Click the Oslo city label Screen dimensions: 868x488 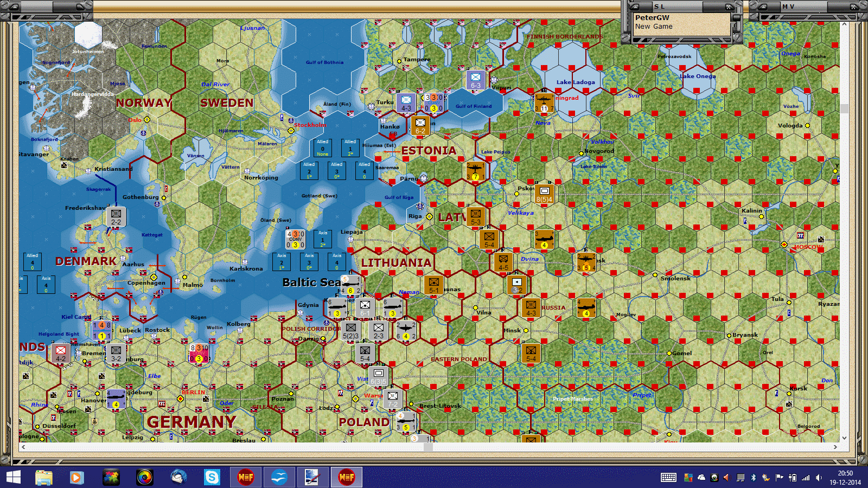point(135,120)
